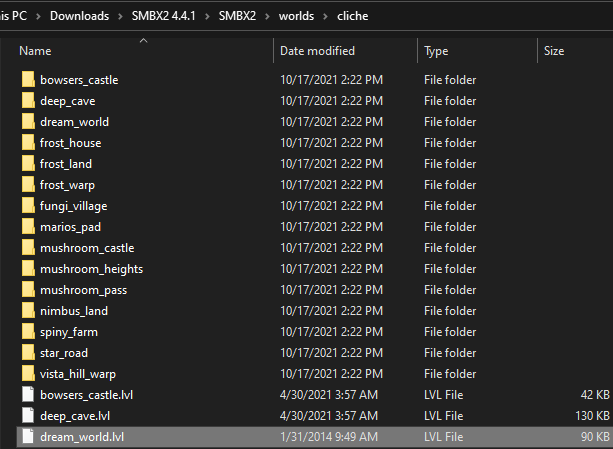The image size is (613, 449).
Task: Select the frost_house folder name
Action: [x=70, y=143]
